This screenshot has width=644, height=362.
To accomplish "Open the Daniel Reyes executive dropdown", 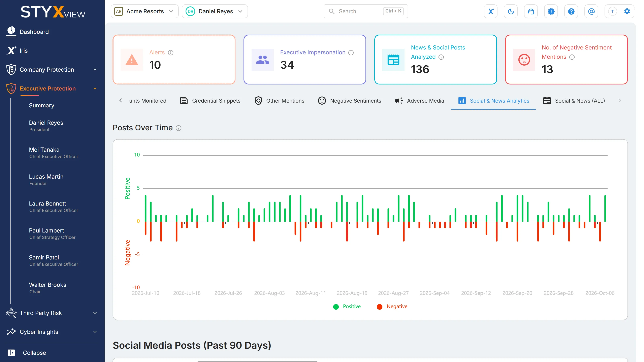I will [215, 11].
